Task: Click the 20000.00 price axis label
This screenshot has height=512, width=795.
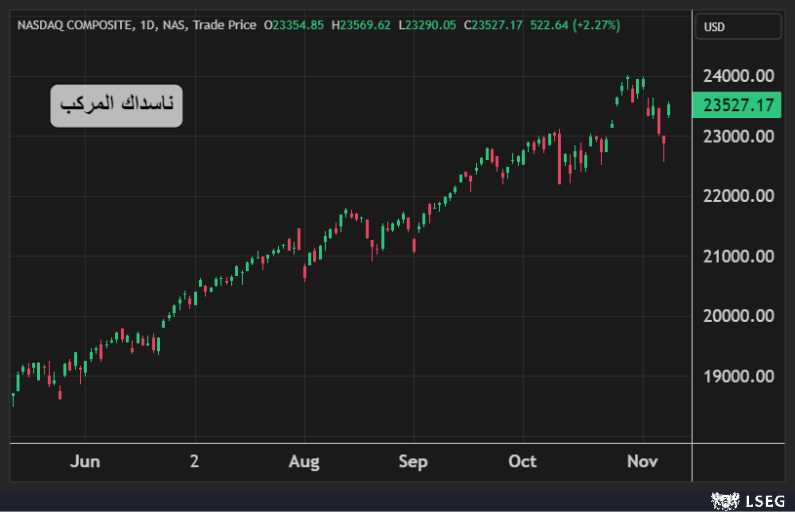Action: tap(739, 316)
